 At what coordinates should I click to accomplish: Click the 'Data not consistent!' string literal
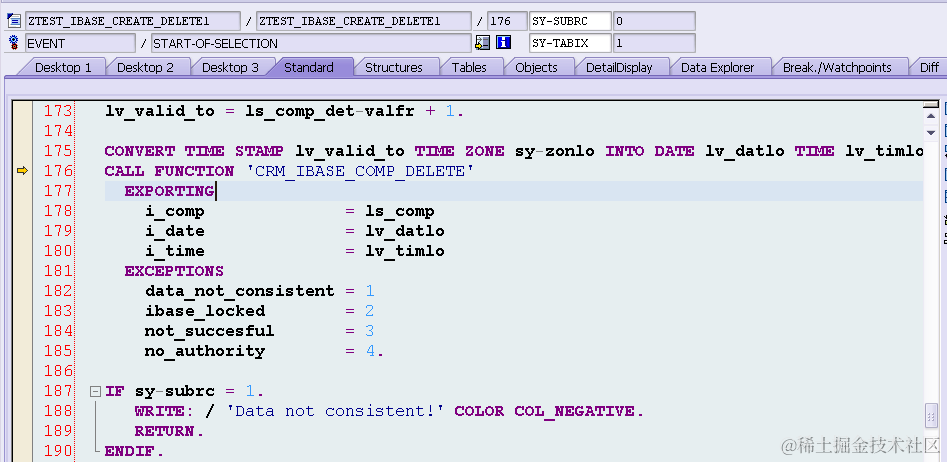click(335, 411)
